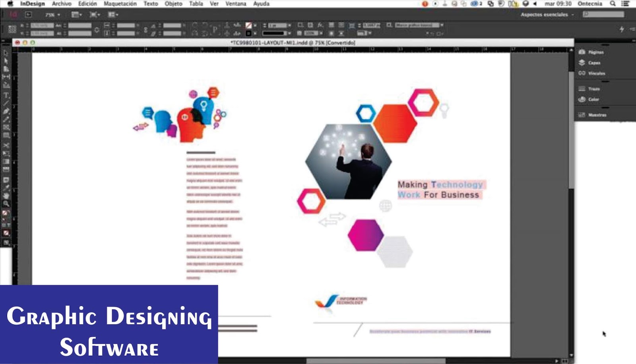Open the Maquetación menu

tap(120, 4)
